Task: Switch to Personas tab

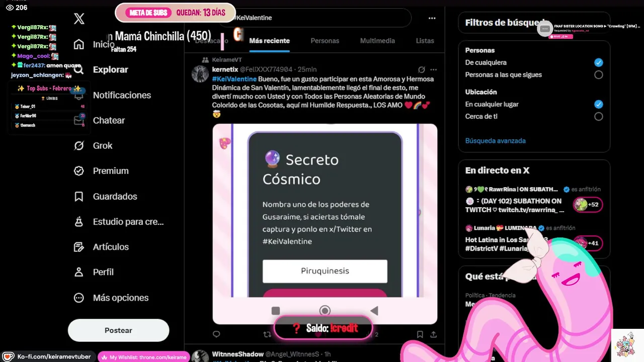Action: (x=325, y=41)
